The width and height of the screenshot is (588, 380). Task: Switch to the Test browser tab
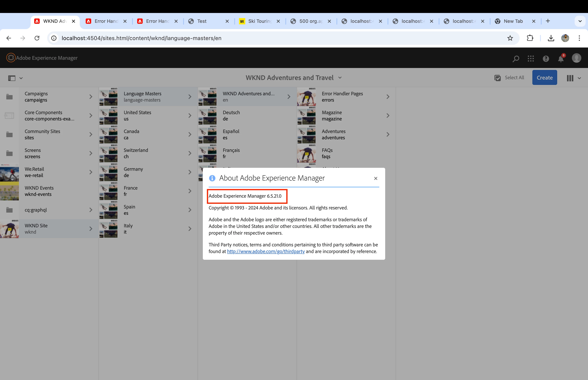[202, 21]
